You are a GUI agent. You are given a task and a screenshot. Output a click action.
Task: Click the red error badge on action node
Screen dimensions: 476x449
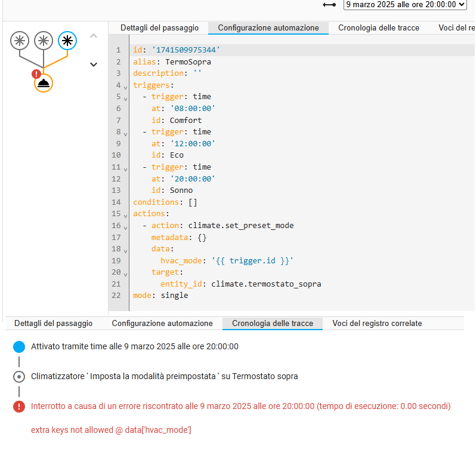click(x=36, y=75)
